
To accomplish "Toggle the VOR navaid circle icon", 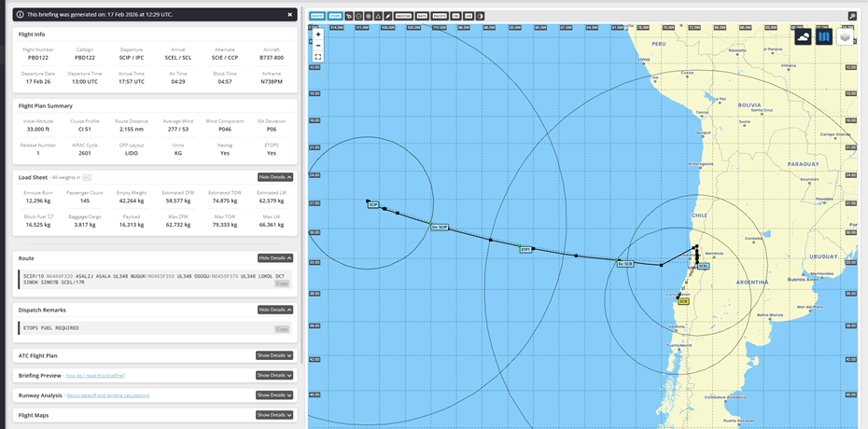I will [358, 16].
